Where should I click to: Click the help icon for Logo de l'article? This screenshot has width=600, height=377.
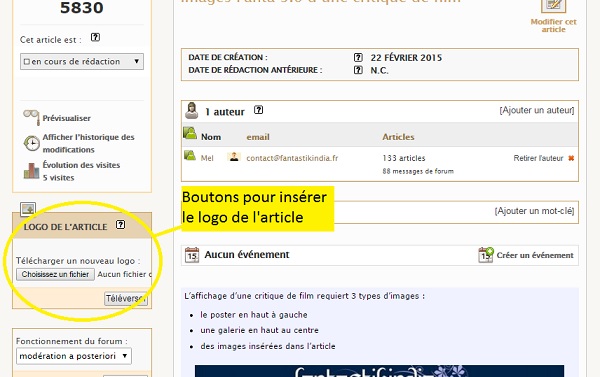[x=121, y=225]
